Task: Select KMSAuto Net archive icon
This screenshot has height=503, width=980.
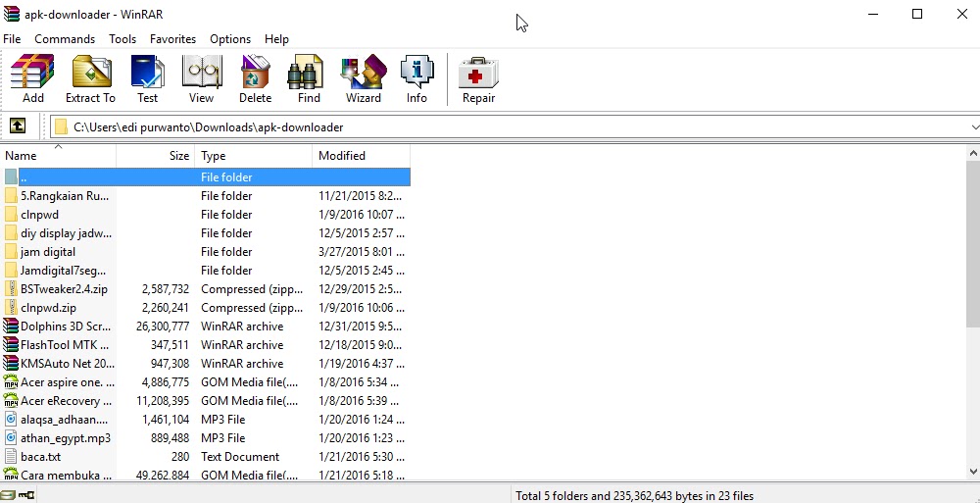Action: tap(11, 364)
